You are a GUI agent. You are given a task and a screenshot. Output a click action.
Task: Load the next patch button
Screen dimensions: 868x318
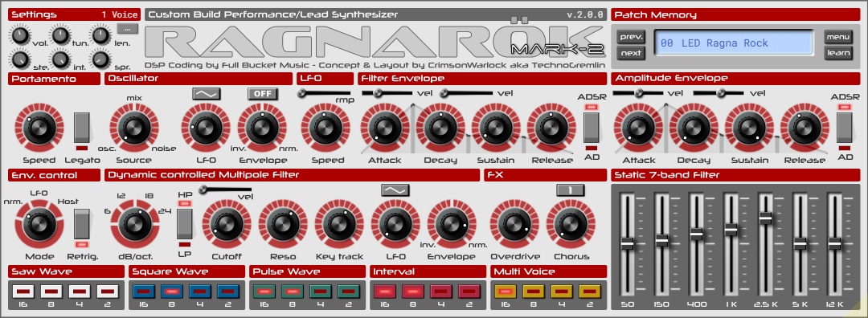click(631, 54)
